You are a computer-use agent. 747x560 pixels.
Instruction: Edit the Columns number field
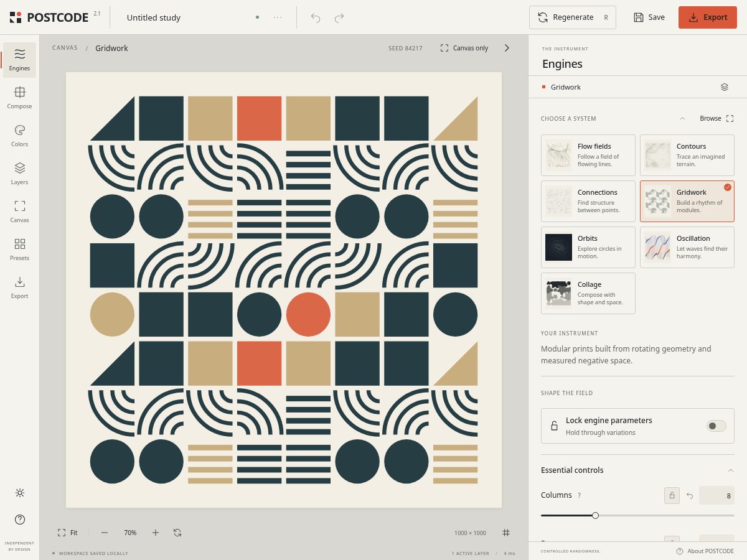click(716, 495)
